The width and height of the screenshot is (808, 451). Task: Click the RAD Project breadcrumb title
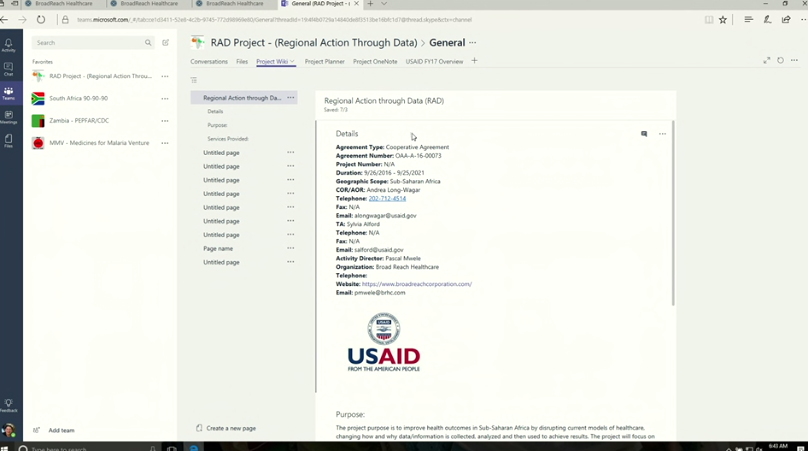[314, 43]
